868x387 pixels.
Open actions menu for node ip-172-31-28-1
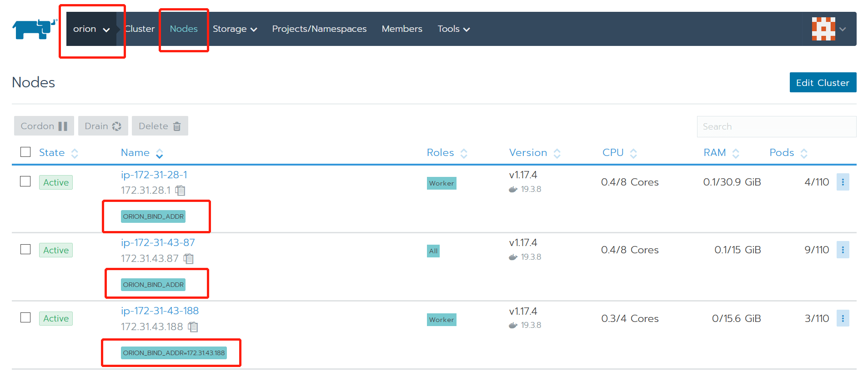coord(842,182)
